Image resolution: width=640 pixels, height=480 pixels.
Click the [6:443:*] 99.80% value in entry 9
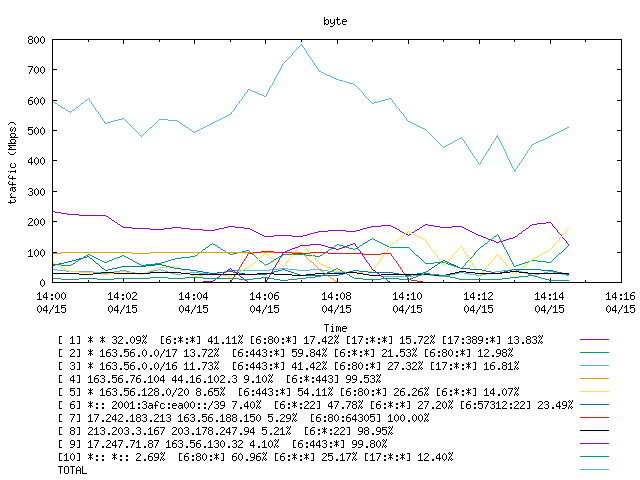[x=339, y=444]
